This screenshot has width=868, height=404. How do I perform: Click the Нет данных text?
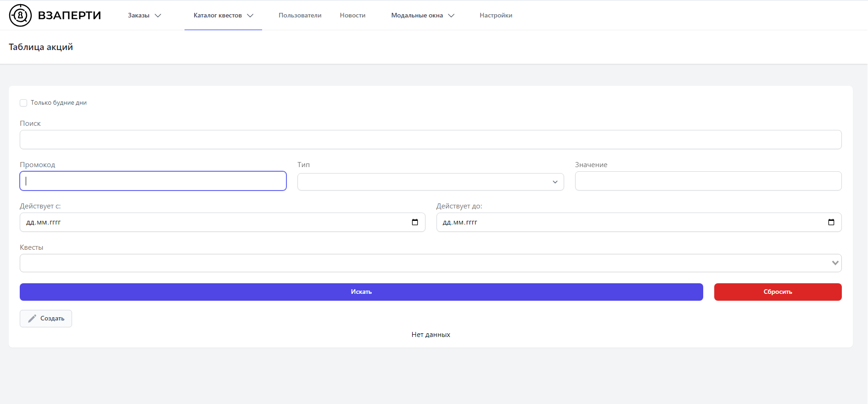click(x=431, y=335)
